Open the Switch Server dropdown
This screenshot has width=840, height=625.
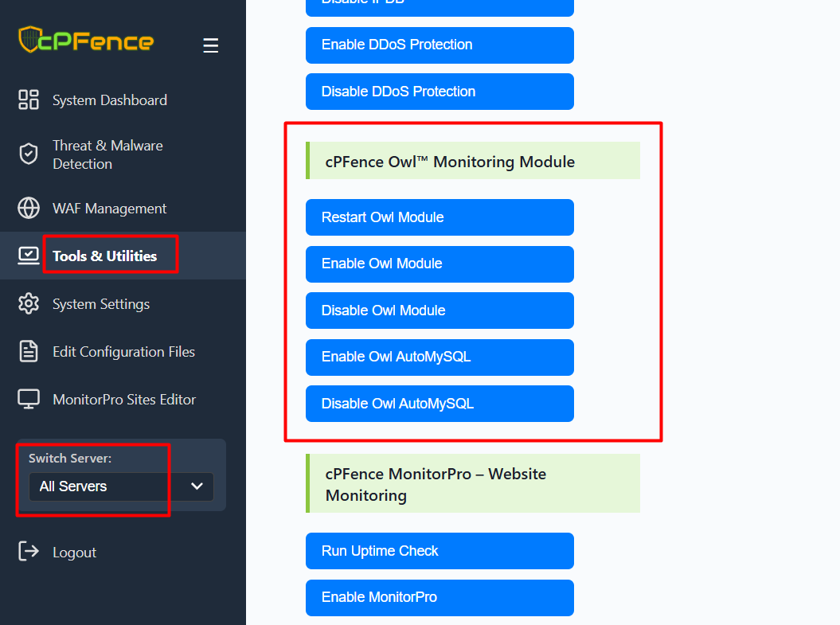[121, 486]
